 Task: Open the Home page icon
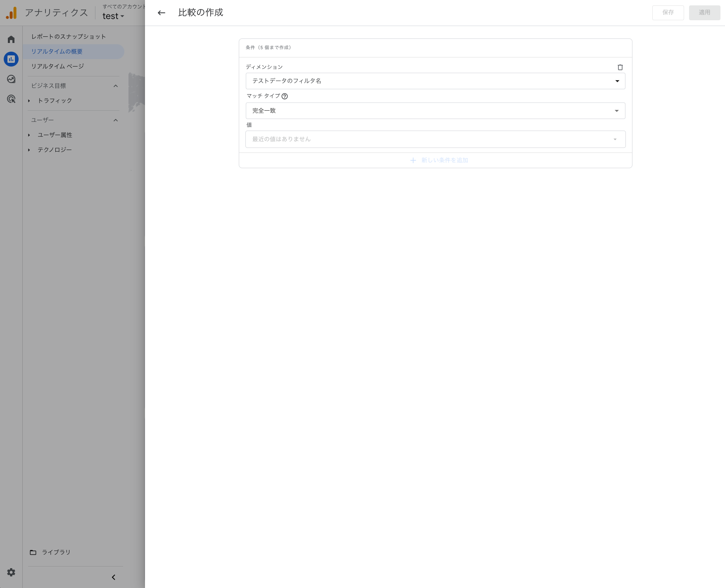tap(11, 39)
